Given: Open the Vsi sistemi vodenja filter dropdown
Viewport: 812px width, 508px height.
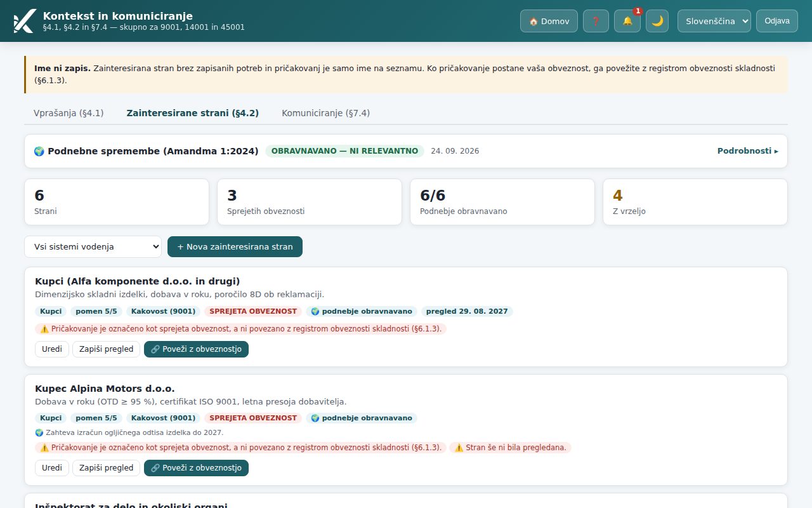Looking at the screenshot, I should [x=93, y=246].
